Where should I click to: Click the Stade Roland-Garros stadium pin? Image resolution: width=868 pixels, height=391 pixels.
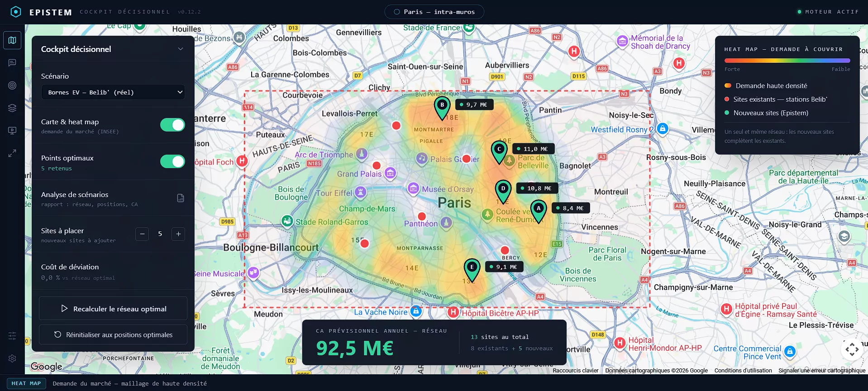pos(287,221)
